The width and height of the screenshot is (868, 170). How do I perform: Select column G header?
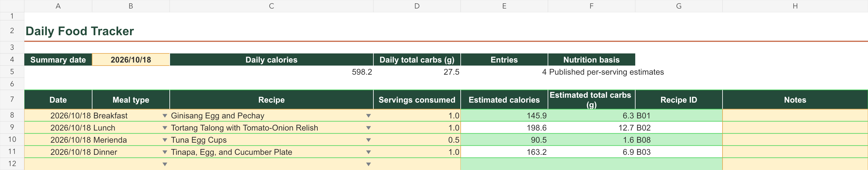click(x=679, y=6)
